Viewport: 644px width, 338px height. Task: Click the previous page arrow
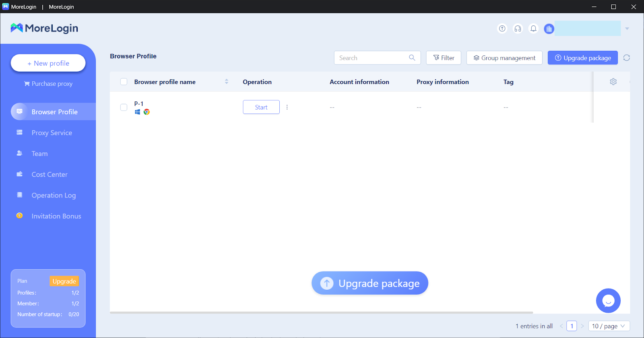point(561,326)
